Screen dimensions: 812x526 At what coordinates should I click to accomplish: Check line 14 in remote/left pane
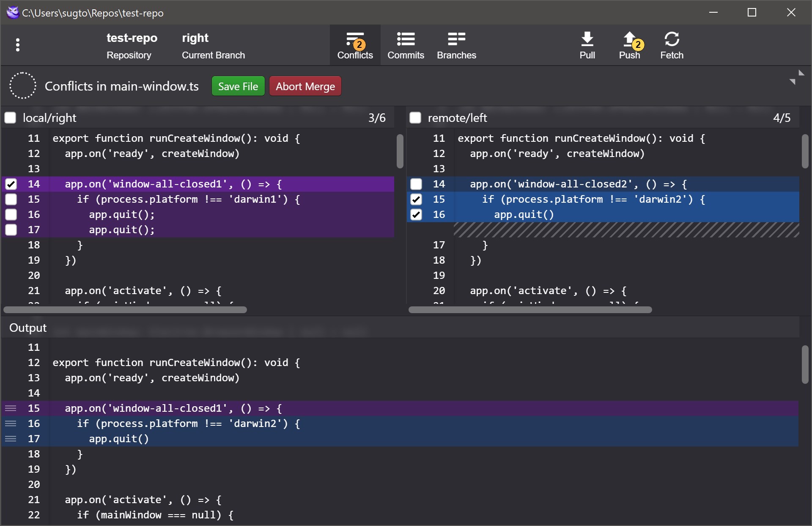tap(416, 184)
